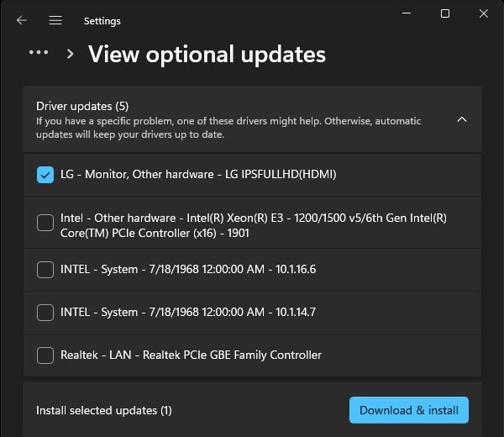Screen dimensions: 504x437
Task: Collapse the Driver updates section chevron
Action: coord(462,119)
